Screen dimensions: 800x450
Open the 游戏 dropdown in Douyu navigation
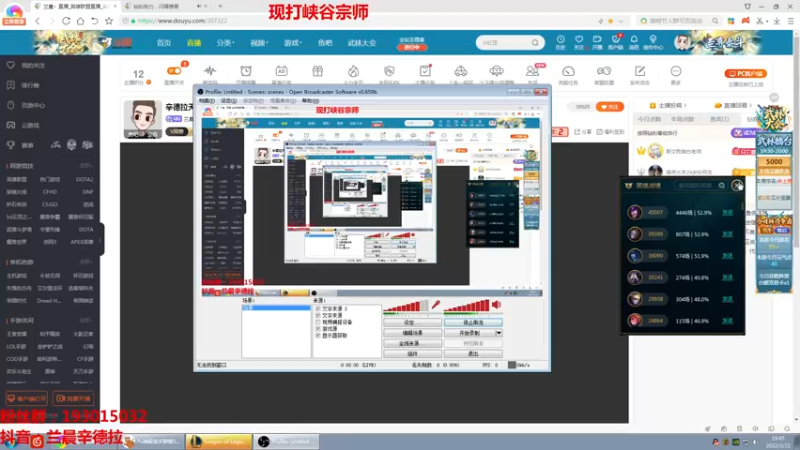[x=293, y=43]
